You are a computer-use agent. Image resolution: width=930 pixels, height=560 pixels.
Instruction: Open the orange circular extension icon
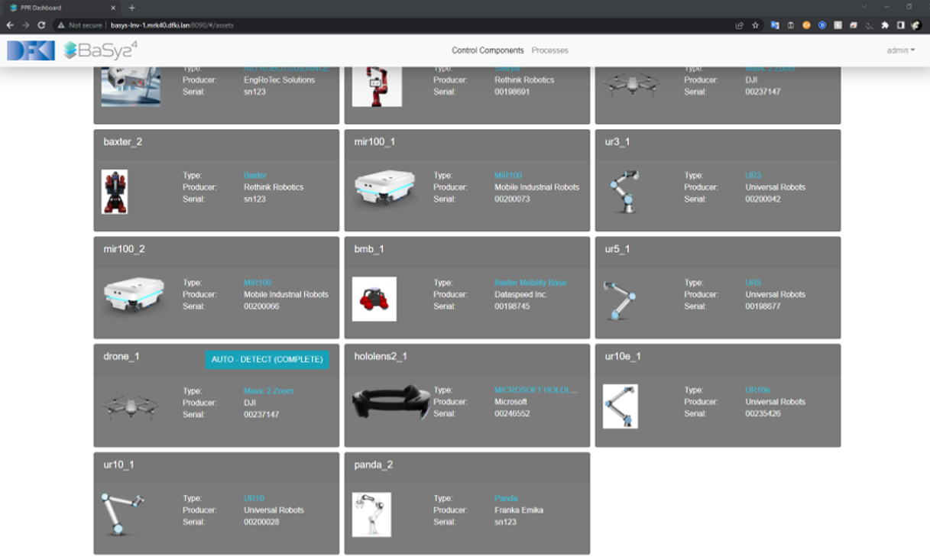pos(806,25)
